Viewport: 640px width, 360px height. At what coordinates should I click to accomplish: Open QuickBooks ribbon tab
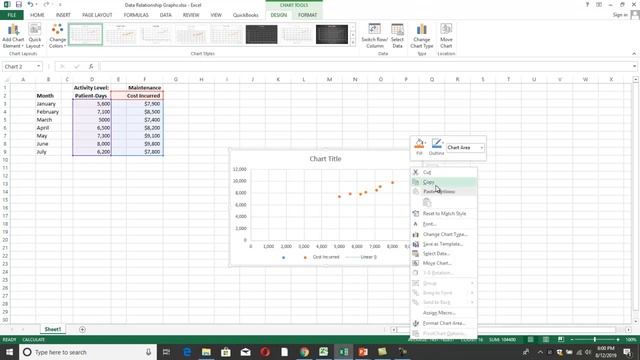click(x=245, y=15)
